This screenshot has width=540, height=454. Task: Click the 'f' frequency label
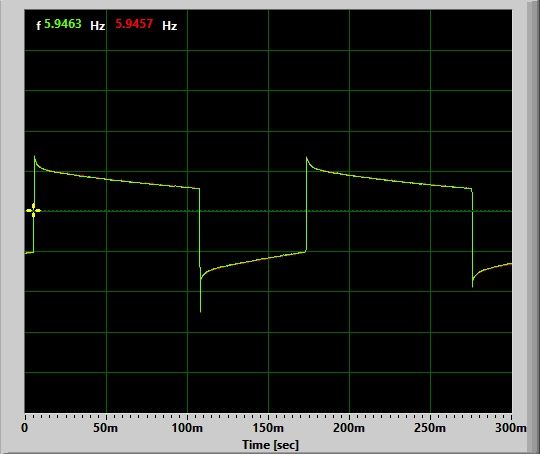[x=39, y=25]
